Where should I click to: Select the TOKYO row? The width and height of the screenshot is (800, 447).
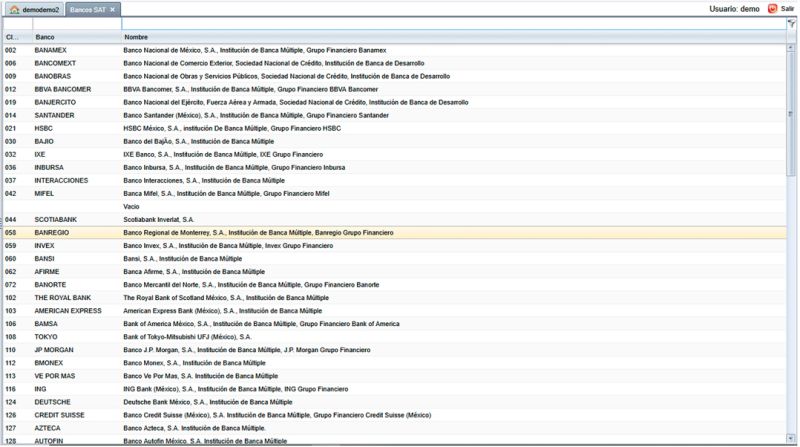click(394, 337)
